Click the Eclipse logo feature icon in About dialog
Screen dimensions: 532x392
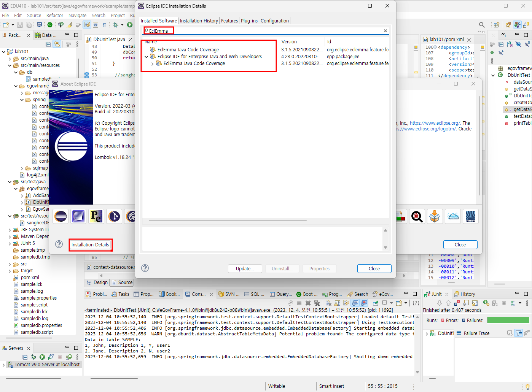click(x=61, y=216)
